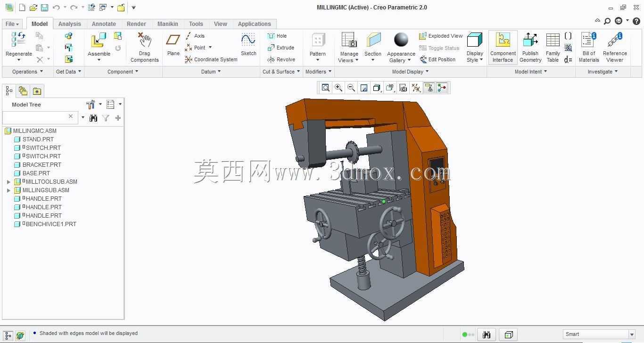Open the Render tab
Screen dimensions: 644x343
click(x=136, y=24)
